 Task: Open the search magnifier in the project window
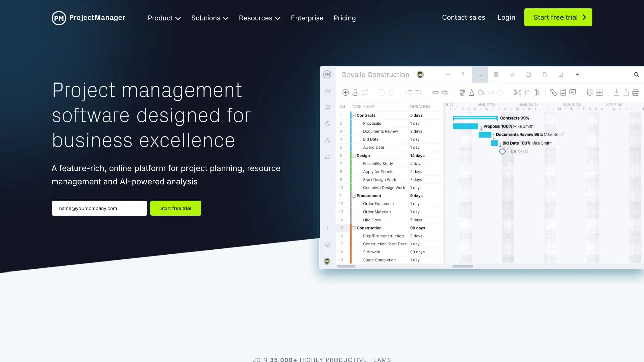click(636, 74)
